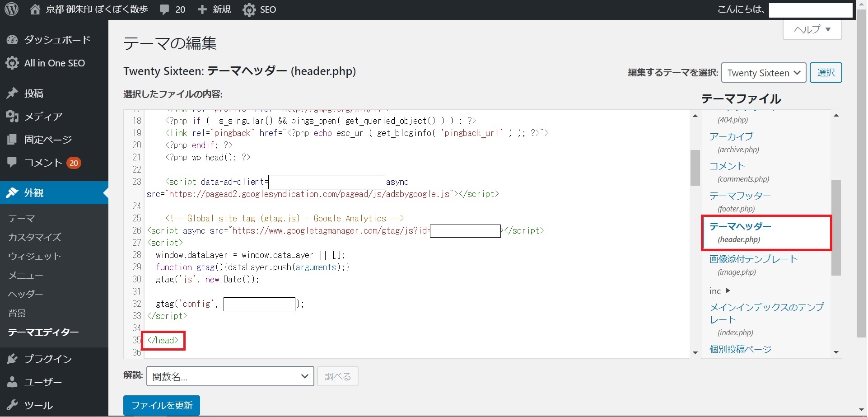Open the 関数名 lookup dropdown

[x=230, y=376]
